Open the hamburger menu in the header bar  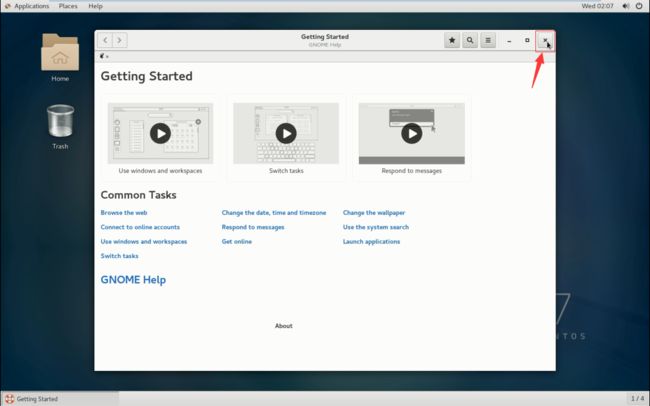tap(488, 40)
